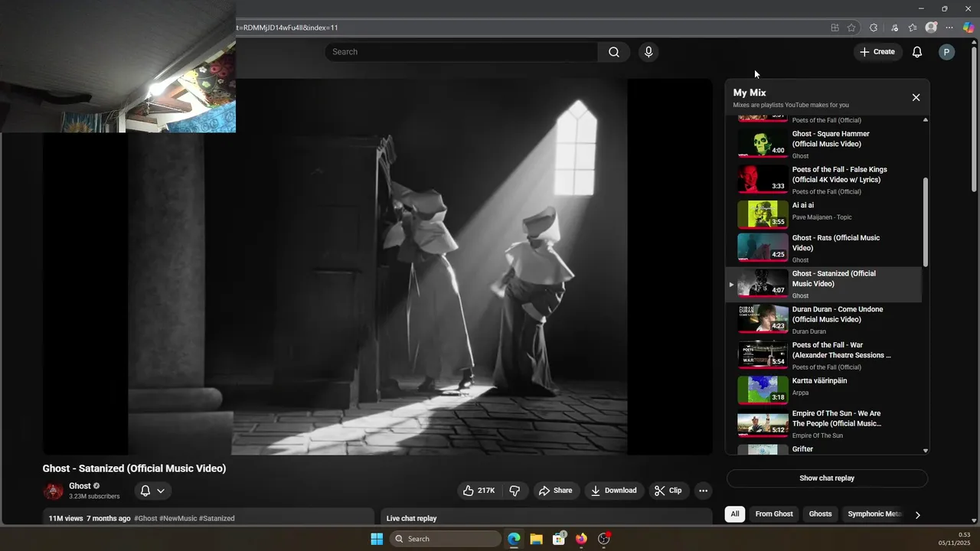Play Empire Of The Sun - We Are The People

(825, 425)
